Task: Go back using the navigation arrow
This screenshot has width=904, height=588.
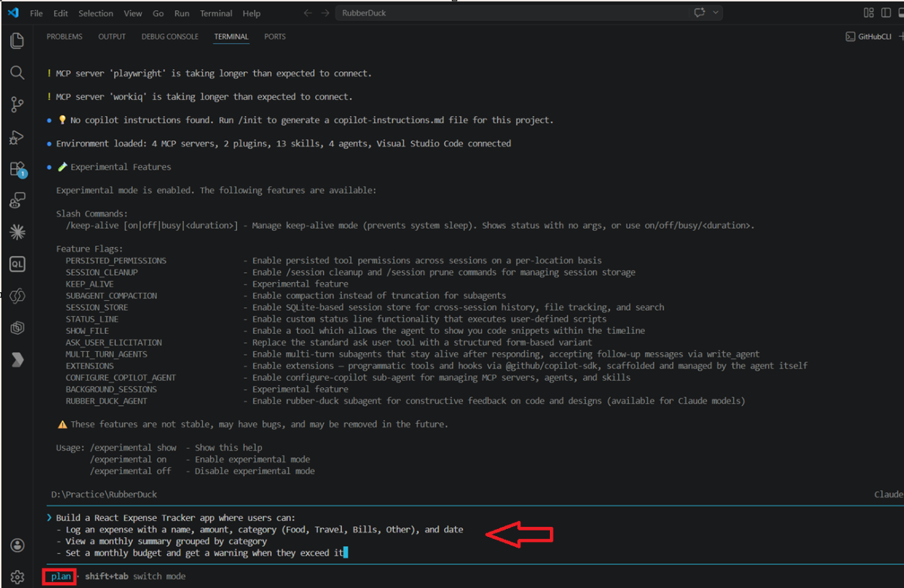Action: pos(308,13)
